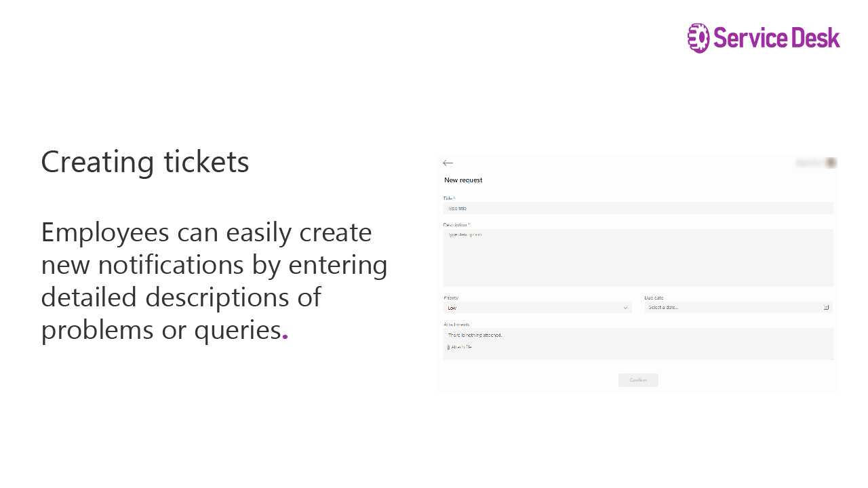Viewport: 868px width, 488px height.
Task: Click the back arrow to return
Action: pos(448,163)
